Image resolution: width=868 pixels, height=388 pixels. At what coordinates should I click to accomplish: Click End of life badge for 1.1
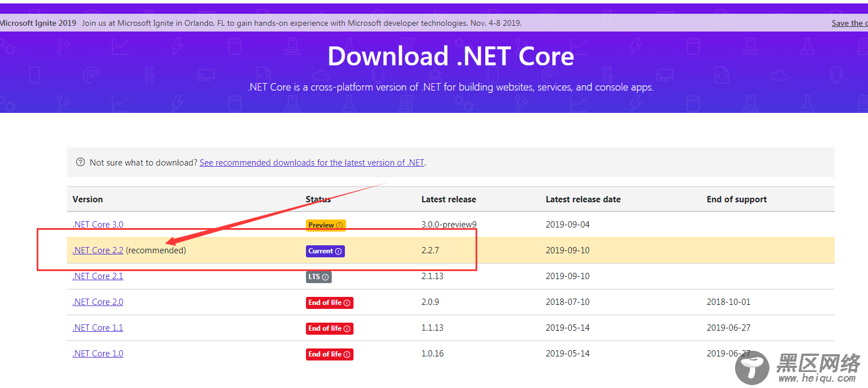pos(329,328)
